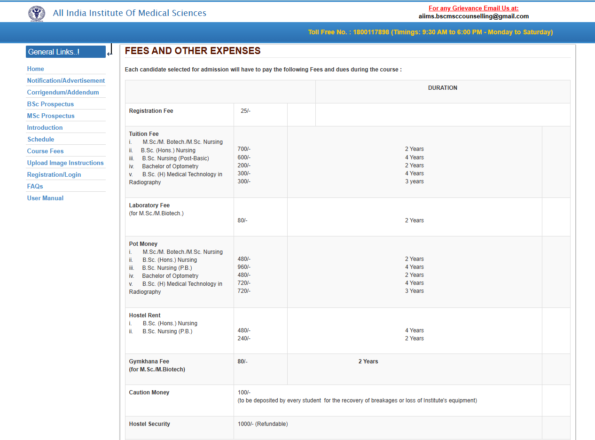Click the Laboratory Fee label

(149, 205)
